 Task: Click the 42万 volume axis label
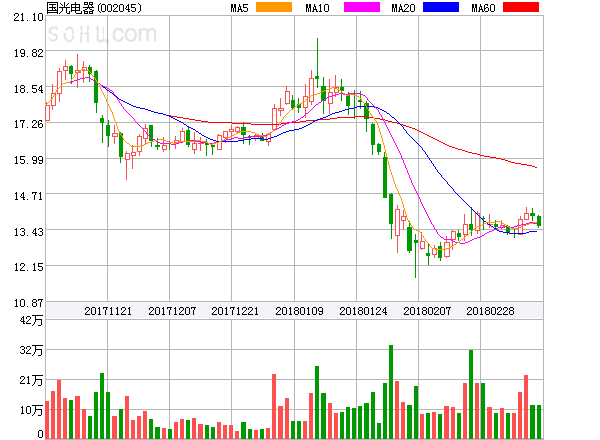coord(31,320)
